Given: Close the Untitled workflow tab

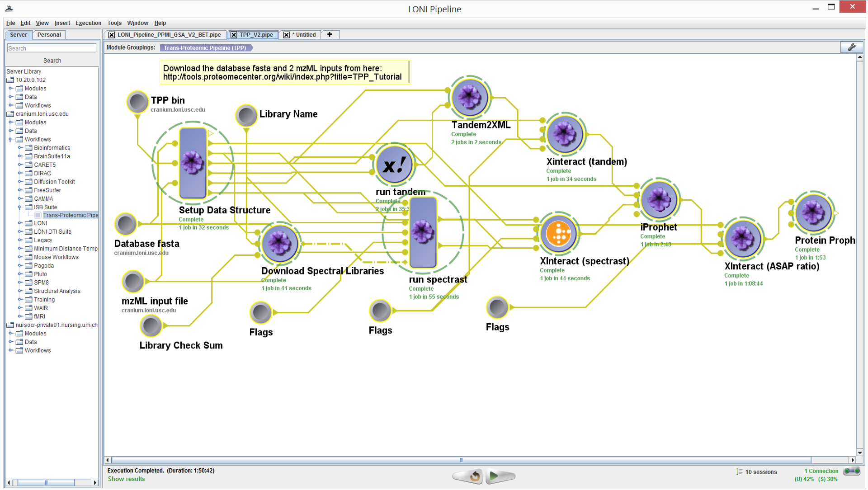Looking at the screenshot, I should pos(286,35).
